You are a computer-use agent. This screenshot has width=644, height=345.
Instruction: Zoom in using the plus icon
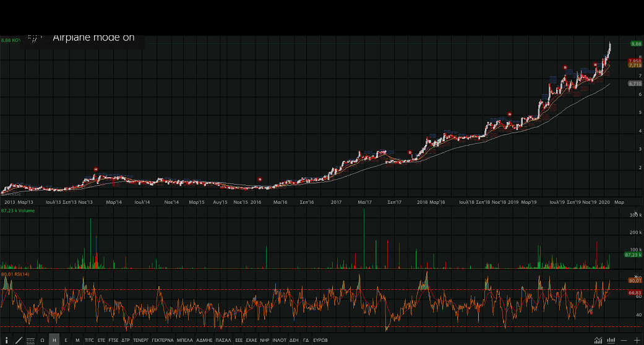pyautogui.click(x=637, y=340)
